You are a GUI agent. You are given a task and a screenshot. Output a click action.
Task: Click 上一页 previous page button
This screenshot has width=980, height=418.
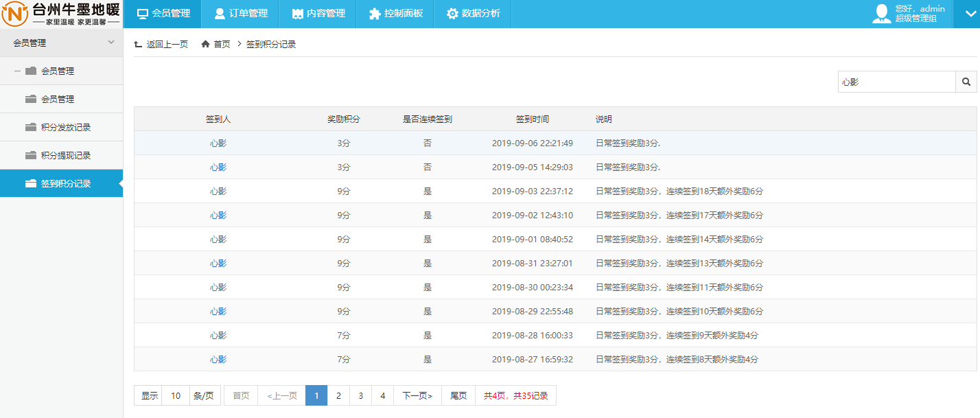point(282,395)
